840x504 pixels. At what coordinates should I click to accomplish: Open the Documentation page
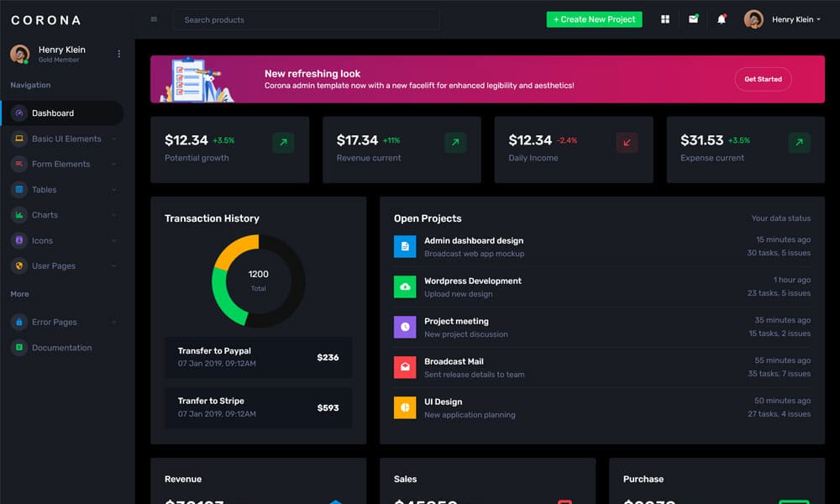(63, 347)
